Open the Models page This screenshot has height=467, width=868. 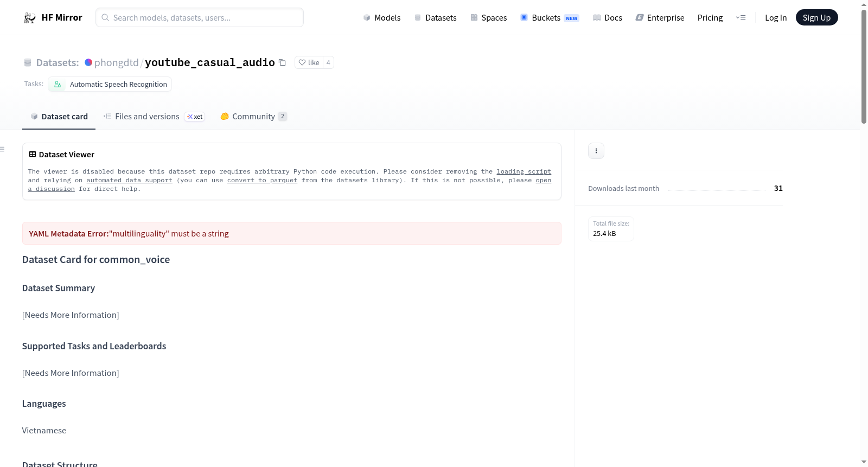click(x=382, y=17)
